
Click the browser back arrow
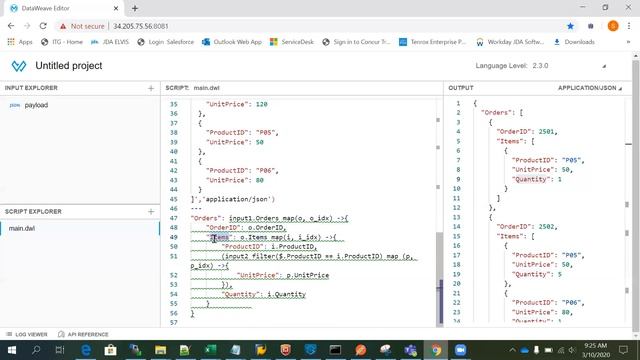coord(11,26)
